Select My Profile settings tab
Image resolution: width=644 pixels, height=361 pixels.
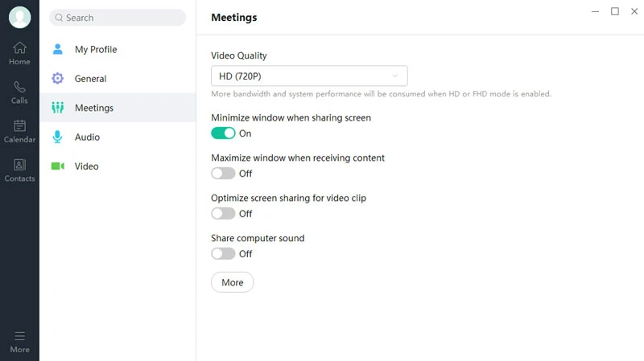click(96, 50)
